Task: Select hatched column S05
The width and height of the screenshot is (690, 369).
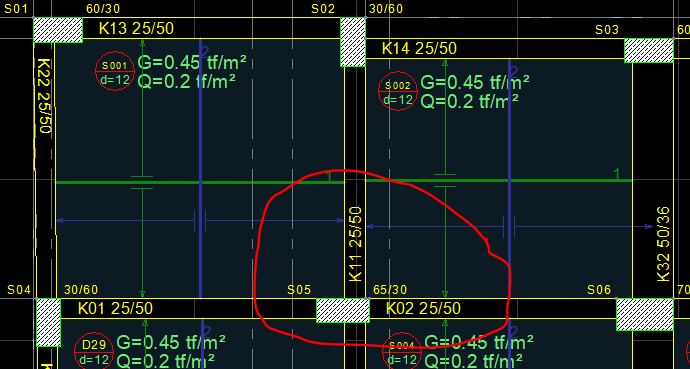Action: (x=343, y=311)
